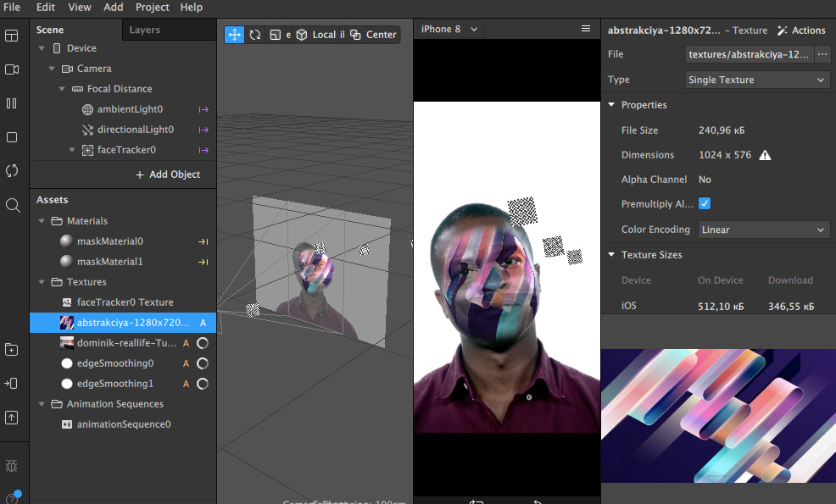Click the video camera icon in left sidebar
Image resolution: width=836 pixels, height=504 pixels.
pos(12,69)
